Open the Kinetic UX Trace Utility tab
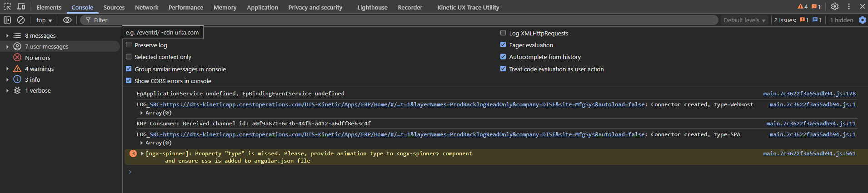This screenshot has width=868, height=193. pyautogui.click(x=468, y=8)
